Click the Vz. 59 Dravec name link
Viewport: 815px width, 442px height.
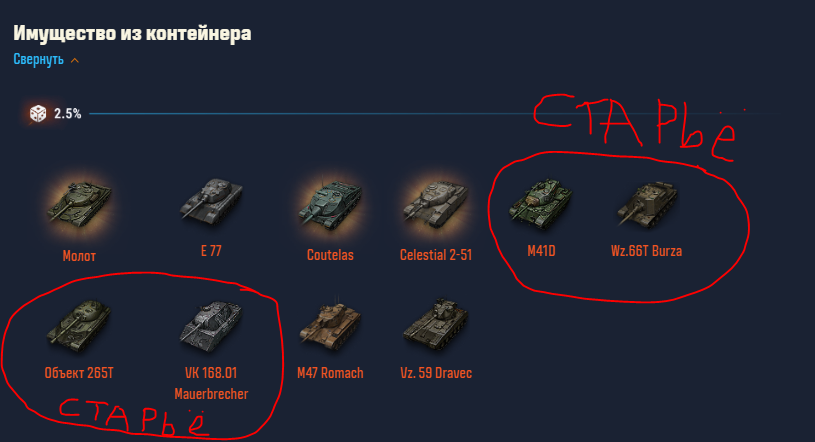point(436,373)
